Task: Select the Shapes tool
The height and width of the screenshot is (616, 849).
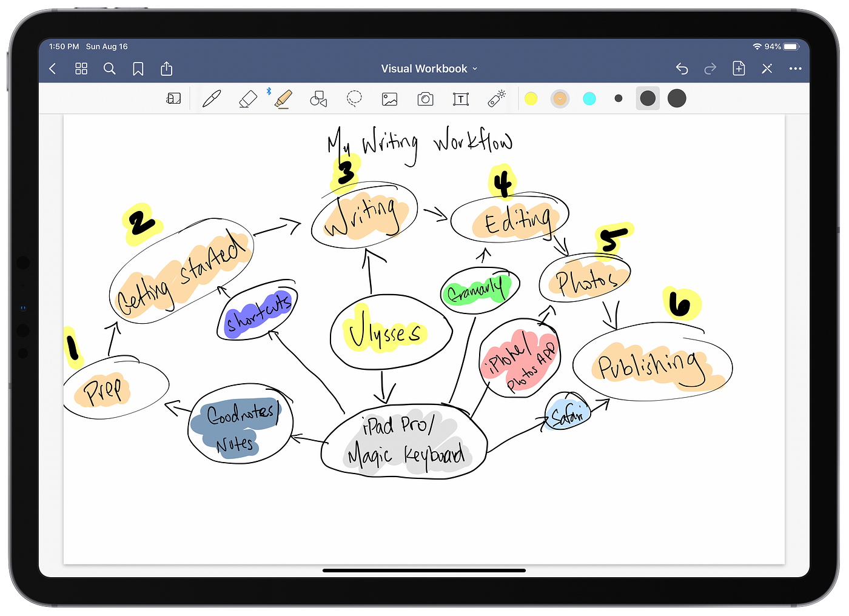Action: pos(318,99)
